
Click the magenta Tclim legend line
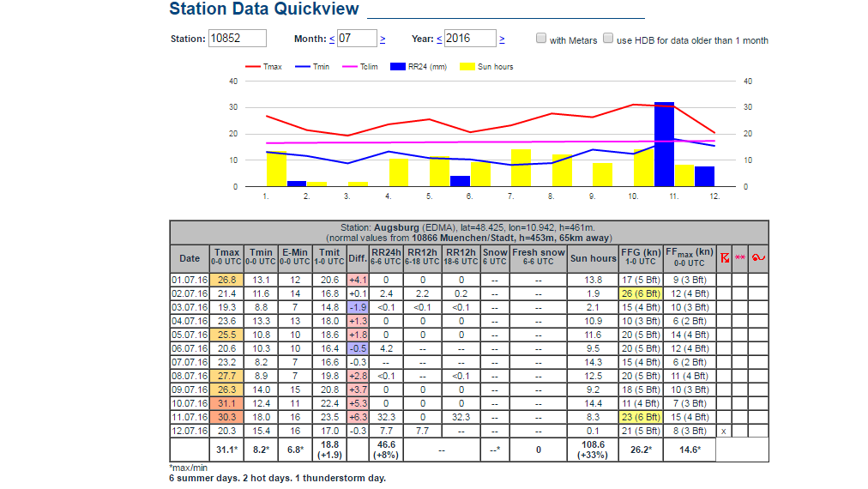[350, 66]
